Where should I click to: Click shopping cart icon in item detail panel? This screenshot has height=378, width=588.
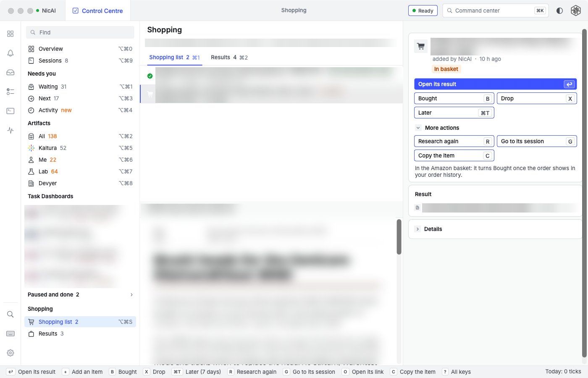tap(421, 46)
